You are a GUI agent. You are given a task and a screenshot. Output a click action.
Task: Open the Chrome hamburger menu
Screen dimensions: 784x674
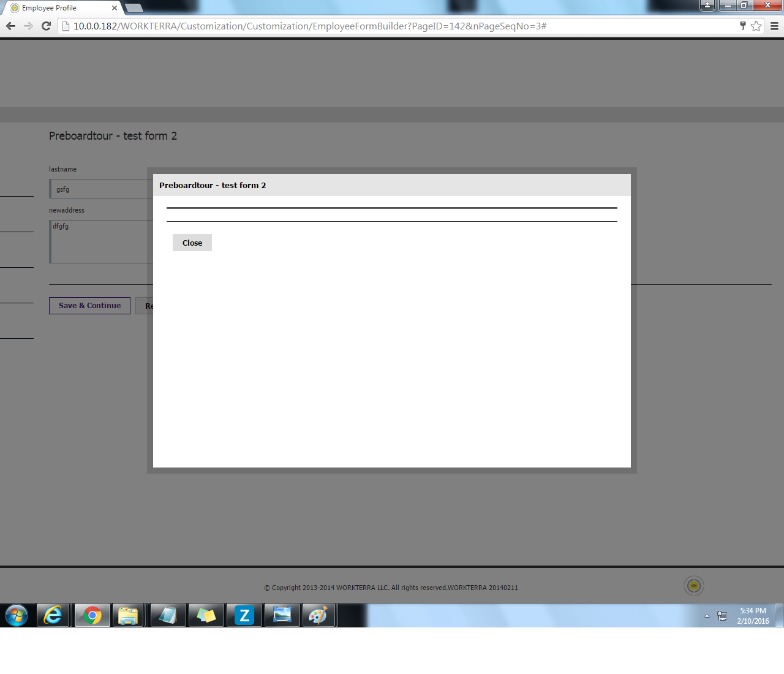coord(774,26)
